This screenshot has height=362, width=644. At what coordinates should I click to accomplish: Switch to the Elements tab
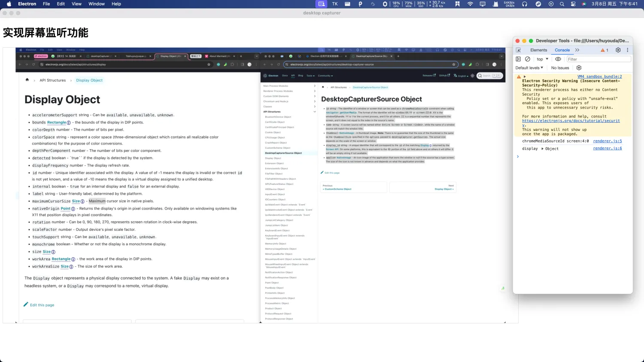tap(538, 50)
